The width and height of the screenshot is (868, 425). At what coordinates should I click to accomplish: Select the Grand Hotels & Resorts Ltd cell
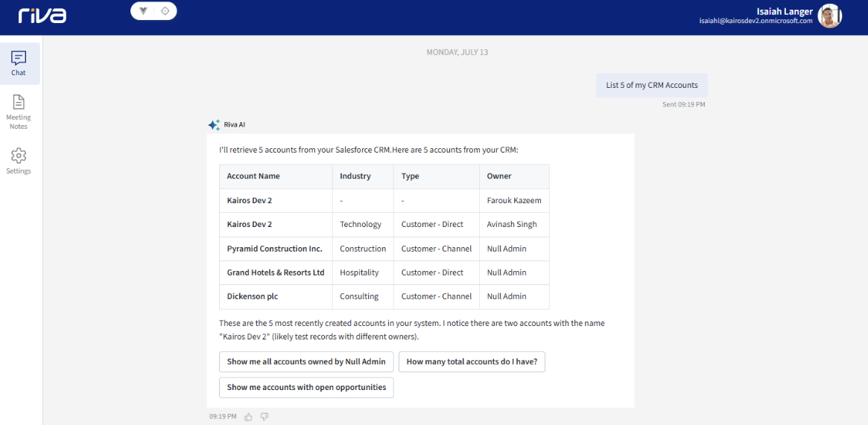[276, 272]
